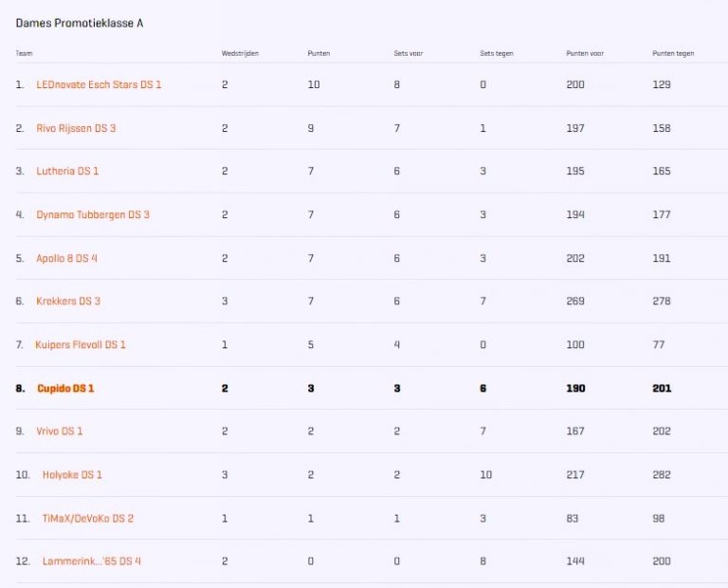Click the Team column header
This screenshot has height=588, width=728.
(24, 53)
